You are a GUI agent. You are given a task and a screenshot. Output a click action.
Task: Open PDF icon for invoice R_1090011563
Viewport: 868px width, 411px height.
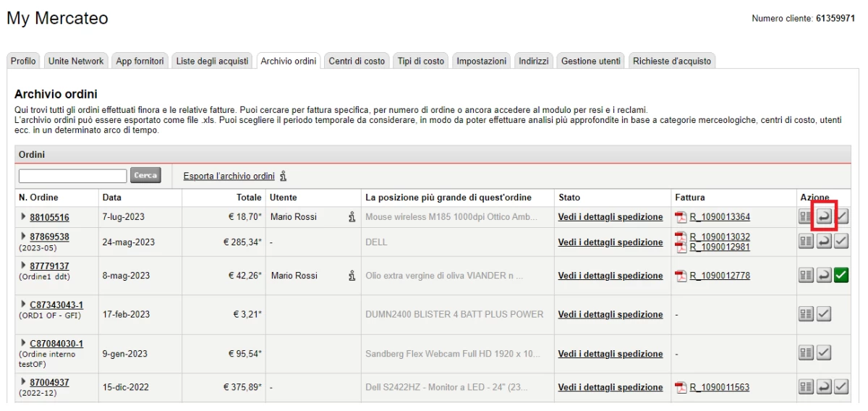681,387
